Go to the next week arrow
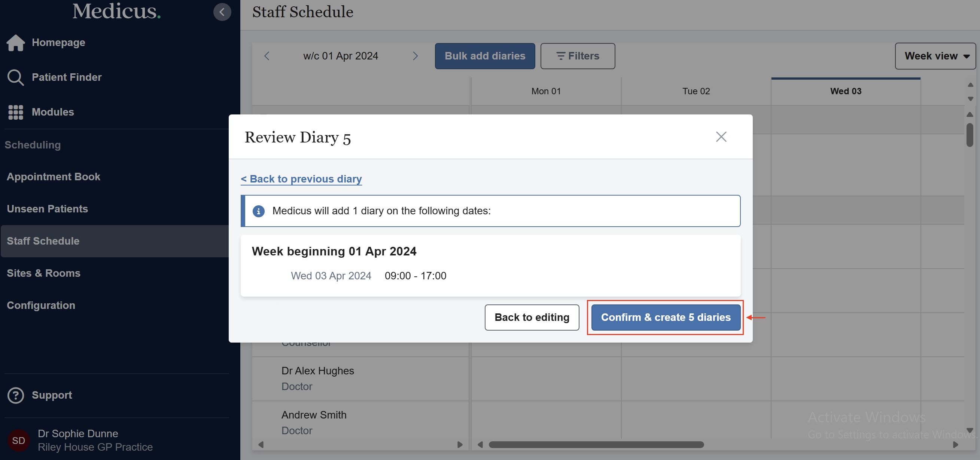 415,56
